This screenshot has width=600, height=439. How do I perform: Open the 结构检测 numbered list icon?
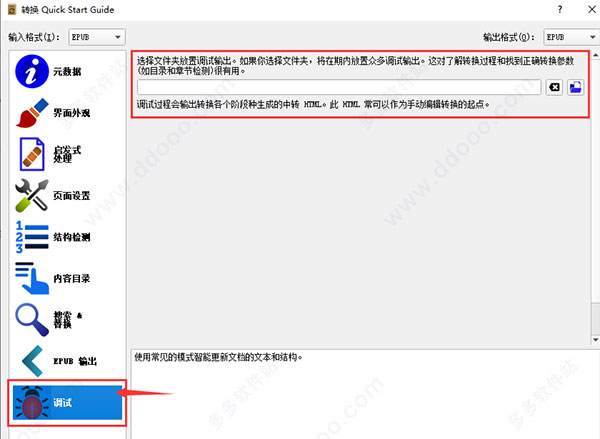pos(32,237)
